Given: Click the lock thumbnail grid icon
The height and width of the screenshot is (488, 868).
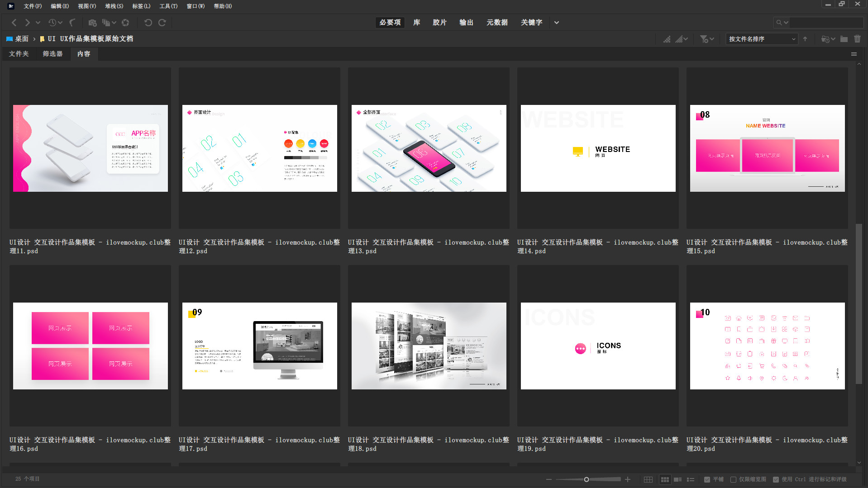Looking at the screenshot, I should click(648, 479).
